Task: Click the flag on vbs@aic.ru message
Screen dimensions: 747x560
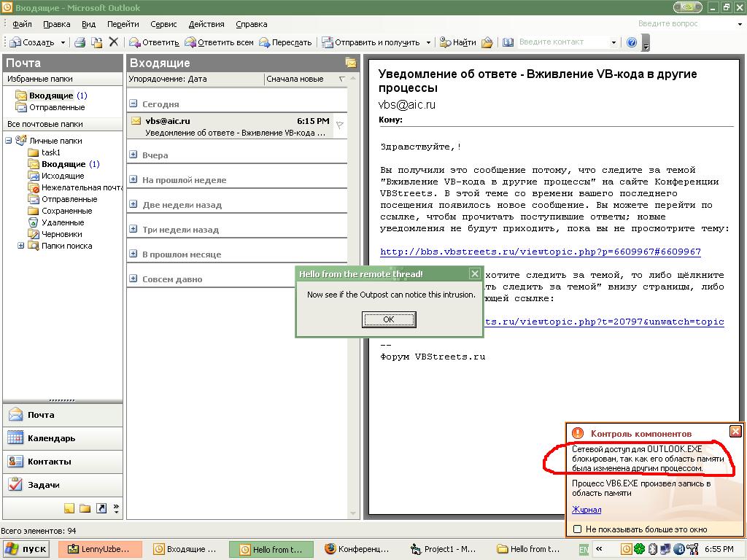Action: pos(340,125)
